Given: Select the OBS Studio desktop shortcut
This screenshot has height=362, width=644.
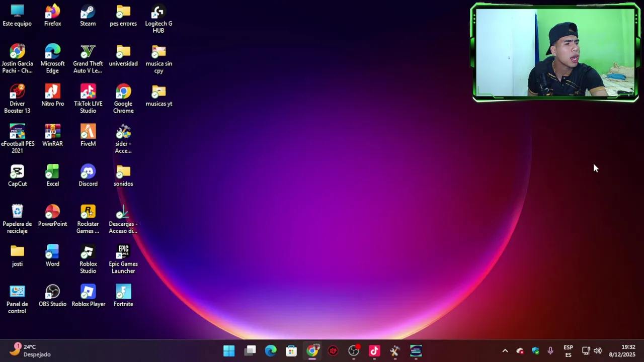Looking at the screenshot, I should 52,297.
